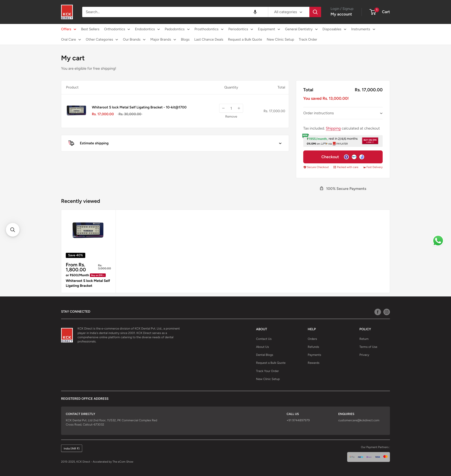Open Dental Blogs footer link
Viewport: 451px width, 476px height.
(x=265, y=355)
